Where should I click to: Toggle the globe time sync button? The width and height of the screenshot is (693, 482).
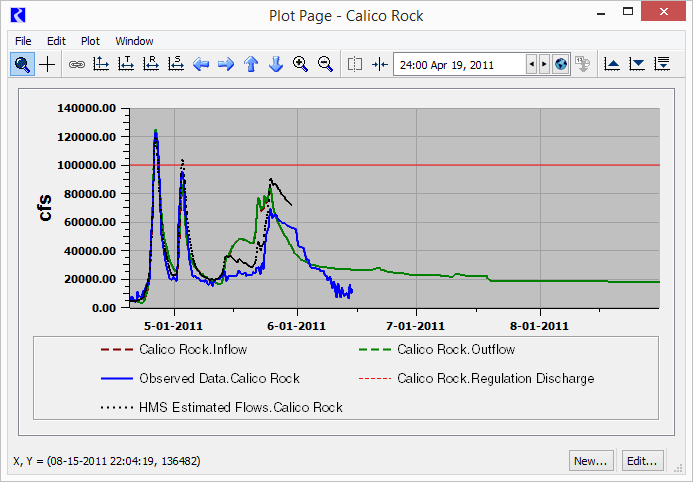pos(561,65)
